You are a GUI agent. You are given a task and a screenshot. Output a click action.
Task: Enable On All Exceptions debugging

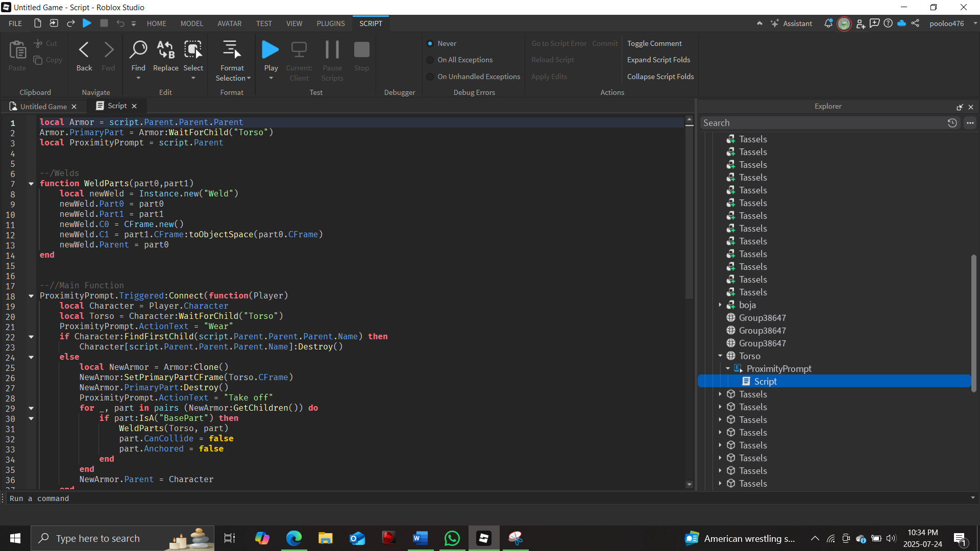(430, 60)
